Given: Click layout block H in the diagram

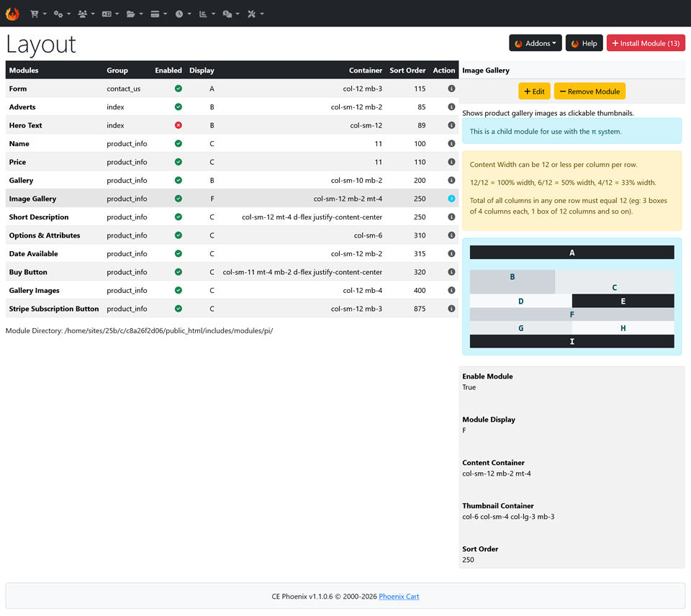Looking at the screenshot, I should pyautogui.click(x=623, y=328).
